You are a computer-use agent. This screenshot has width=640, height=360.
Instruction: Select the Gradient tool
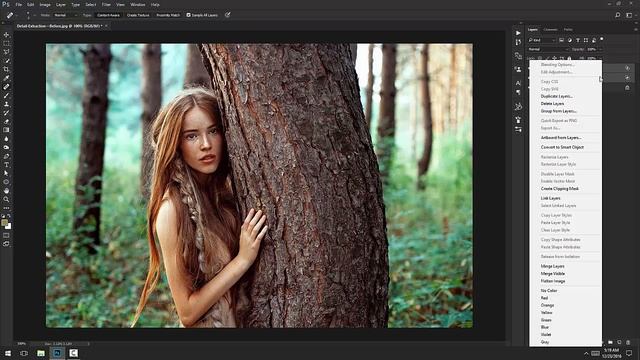(x=6, y=130)
